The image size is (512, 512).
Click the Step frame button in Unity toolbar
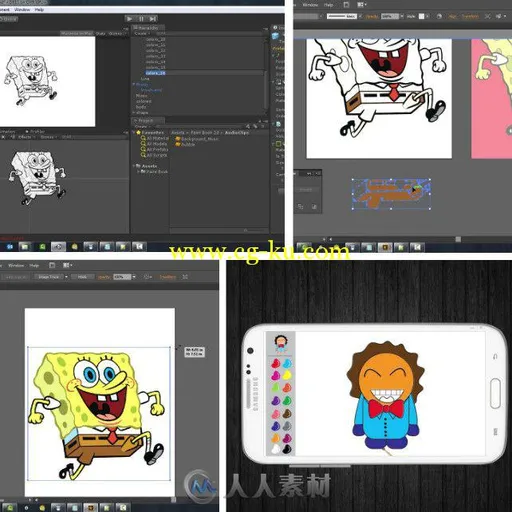[152, 19]
